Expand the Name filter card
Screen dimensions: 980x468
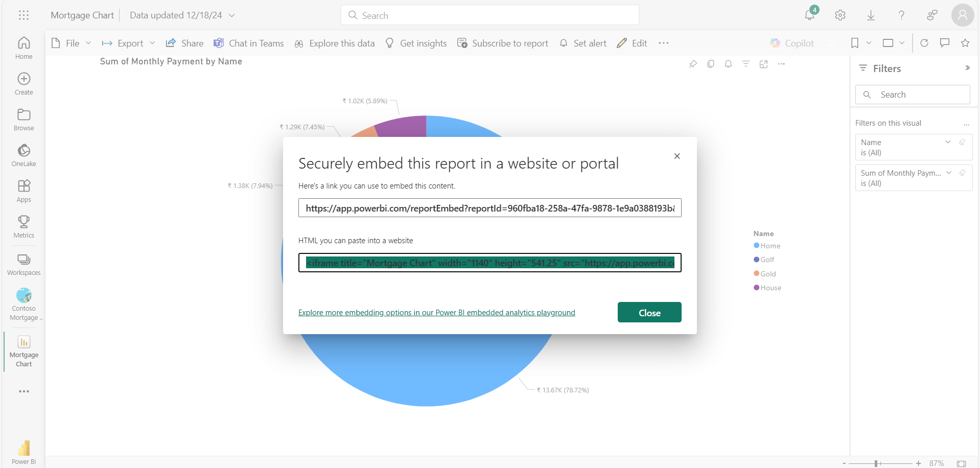click(948, 143)
